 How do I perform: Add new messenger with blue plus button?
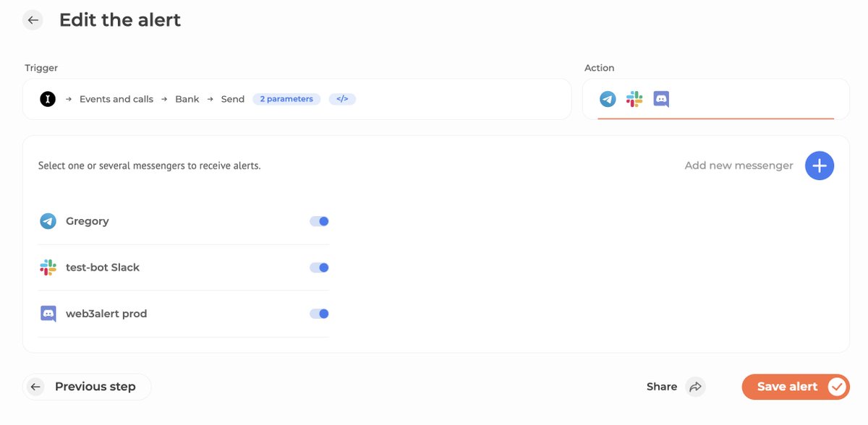point(820,166)
